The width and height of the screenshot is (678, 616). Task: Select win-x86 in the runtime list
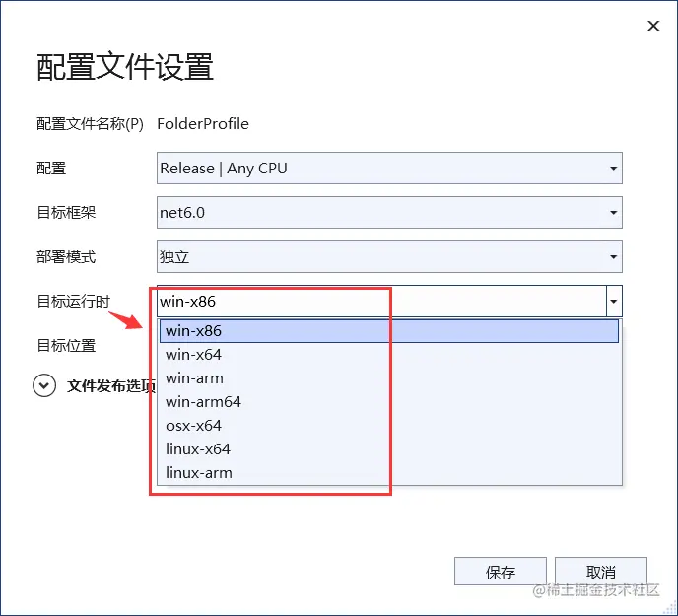click(194, 331)
